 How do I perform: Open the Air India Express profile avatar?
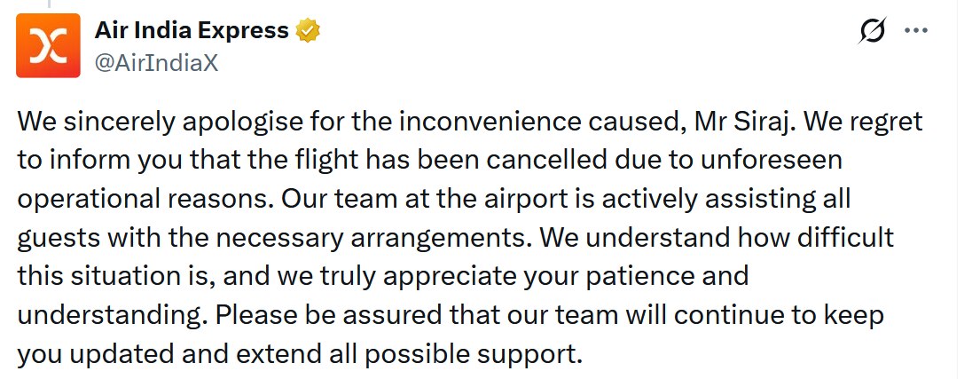click(44, 44)
